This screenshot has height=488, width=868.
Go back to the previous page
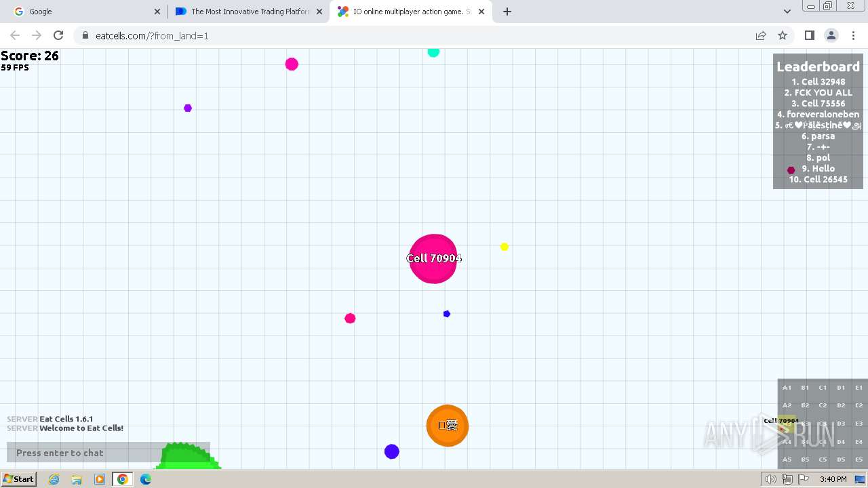(x=15, y=35)
